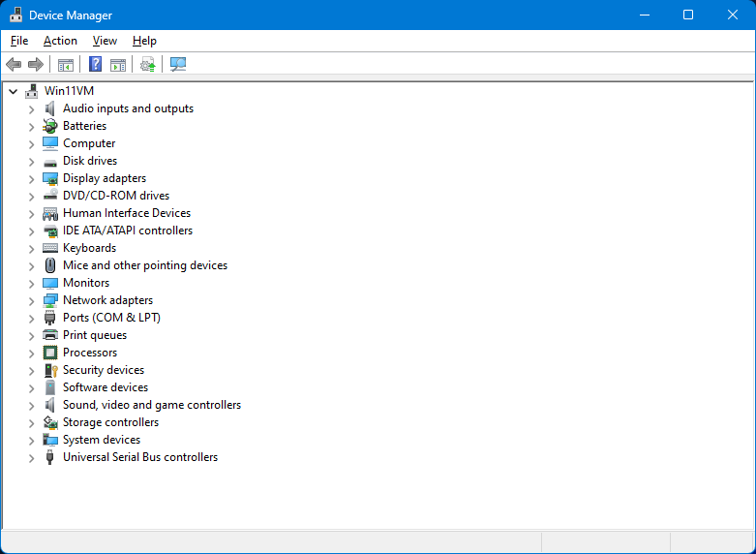
Task: Select the Security devices entry
Action: tap(103, 370)
